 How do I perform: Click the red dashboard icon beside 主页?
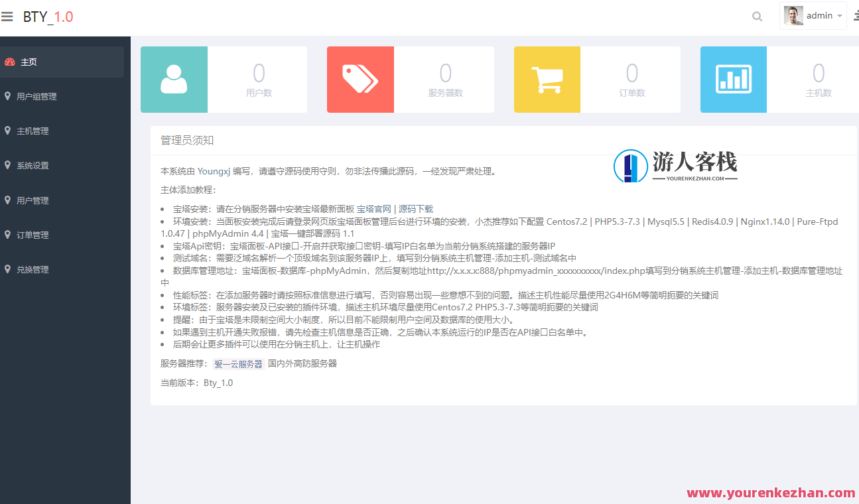(x=10, y=61)
